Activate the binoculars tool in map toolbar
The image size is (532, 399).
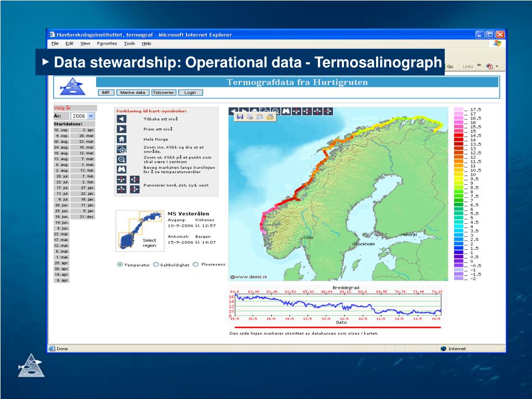click(286, 111)
